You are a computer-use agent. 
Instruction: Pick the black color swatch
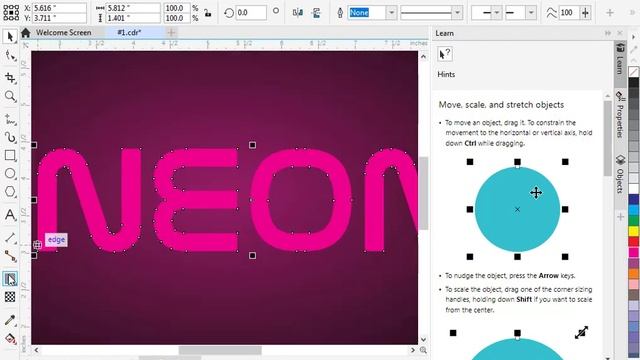[634, 82]
